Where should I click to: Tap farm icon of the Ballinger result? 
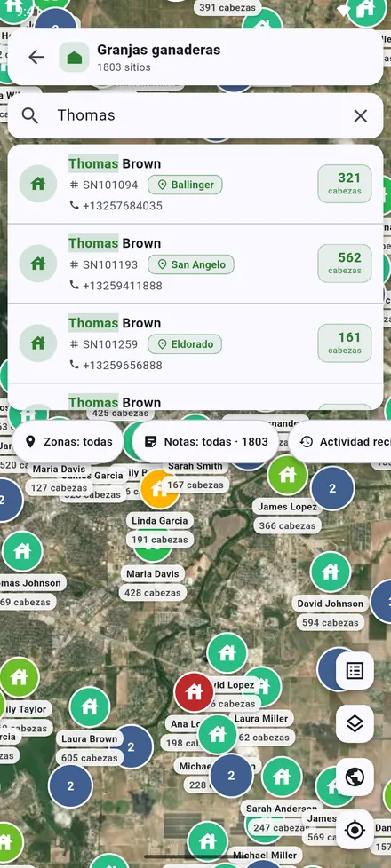pos(37,184)
